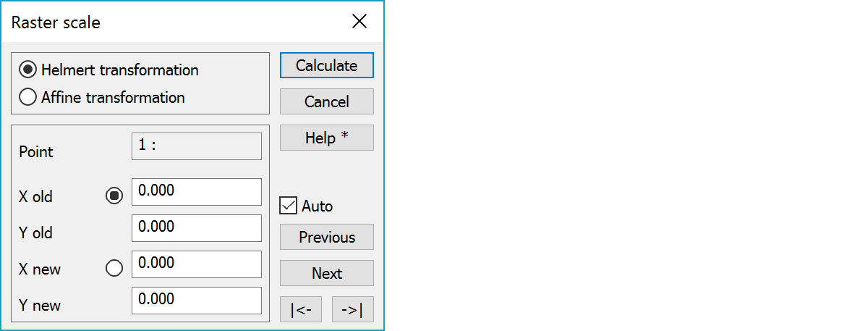Choose the X old radio button
This screenshot has height=331, width=868.
tap(114, 196)
